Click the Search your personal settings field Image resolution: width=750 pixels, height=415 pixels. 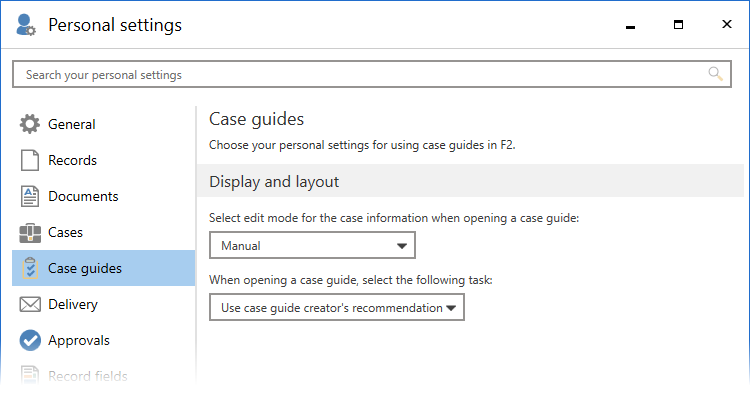[x=360, y=74]
